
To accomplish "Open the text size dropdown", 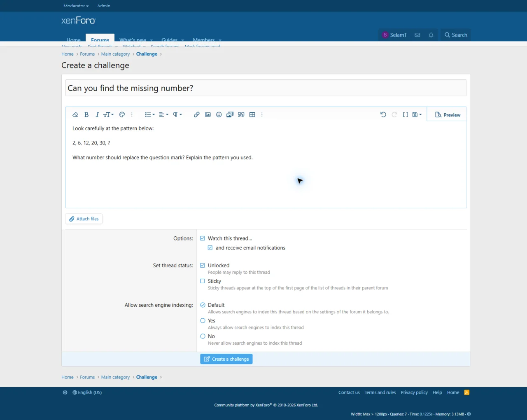I will pyautogui.click(x=108, y=115).
